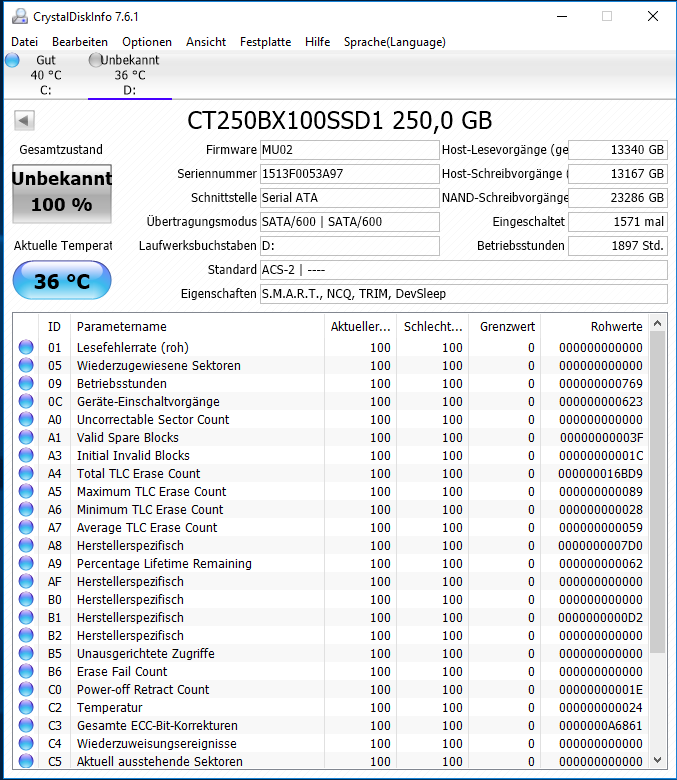
Task: Click the Eigenschaften field with S.M.A.R.T., NCQ
Action: pos(464,293)
